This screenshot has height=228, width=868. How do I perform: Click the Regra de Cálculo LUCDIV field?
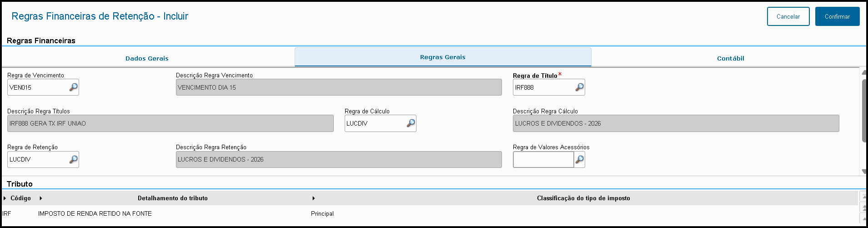(x=374, y=123)
